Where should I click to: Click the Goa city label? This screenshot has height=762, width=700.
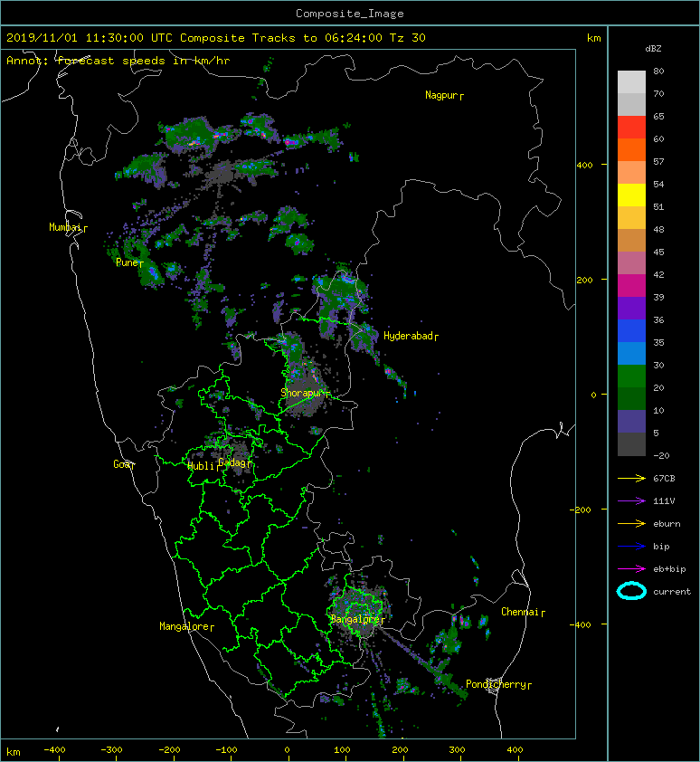coord(124,464)
